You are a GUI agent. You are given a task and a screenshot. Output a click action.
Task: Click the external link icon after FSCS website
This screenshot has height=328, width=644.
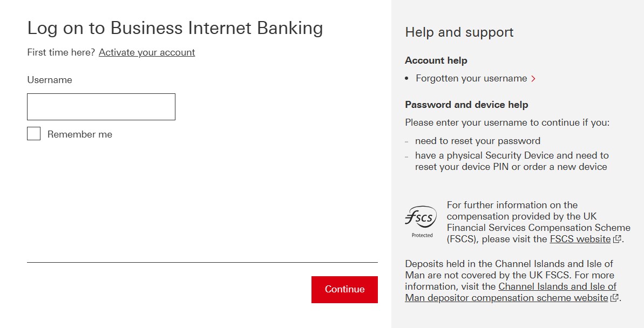(x=616, y=238)
